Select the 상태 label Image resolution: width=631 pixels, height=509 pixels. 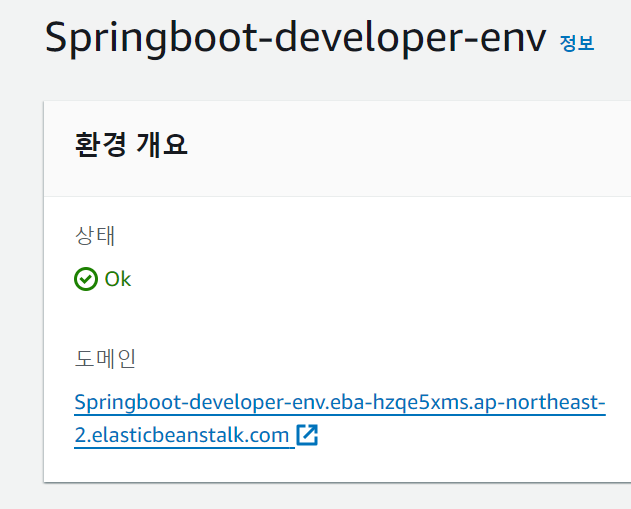(x=95, y=235)
